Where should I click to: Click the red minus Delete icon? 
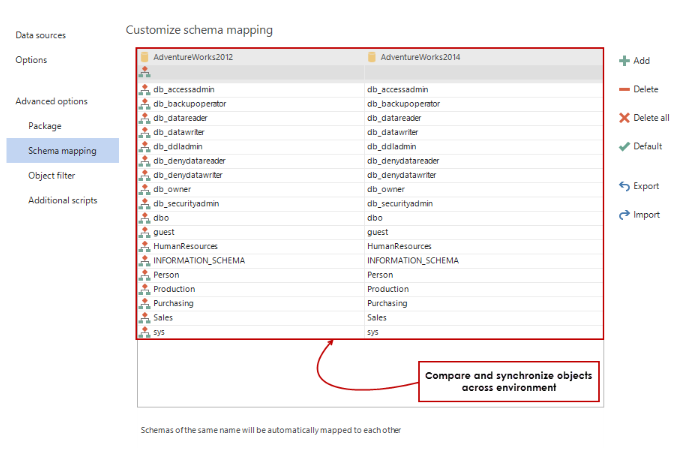click(624, 89)
